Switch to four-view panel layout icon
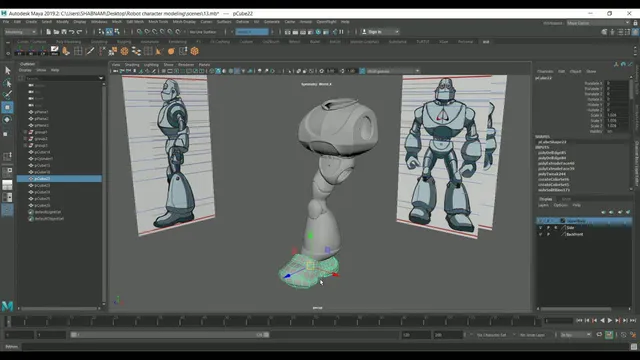 tap(7, 185)
